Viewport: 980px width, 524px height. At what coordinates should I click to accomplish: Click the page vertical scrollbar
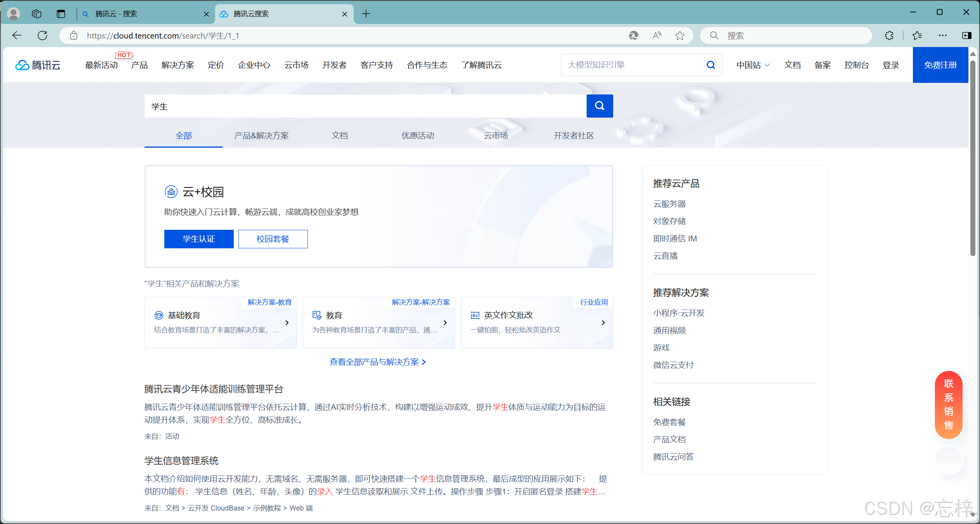[x=973, y=158]
